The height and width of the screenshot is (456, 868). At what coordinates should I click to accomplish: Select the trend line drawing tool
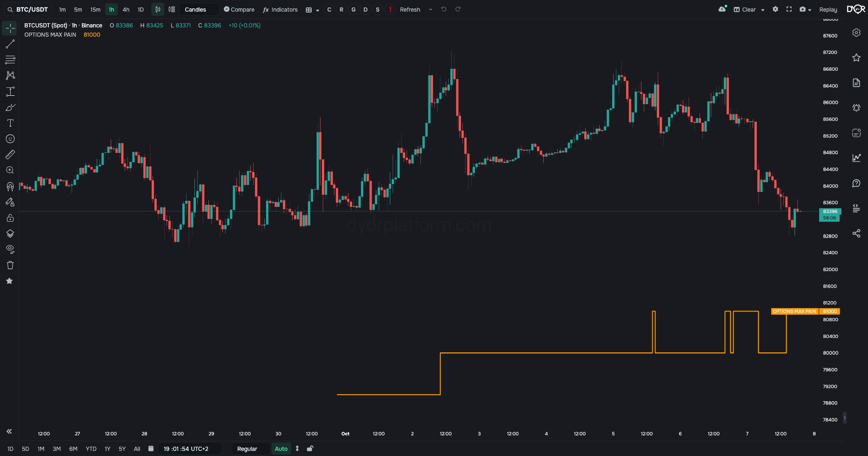click(x=10, y=44)
